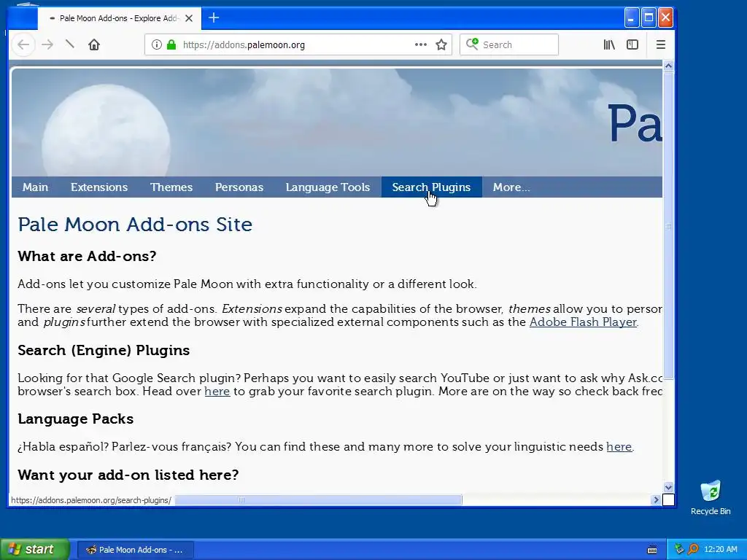Click the search engine magnifier icon

click(x=472, y=44)
